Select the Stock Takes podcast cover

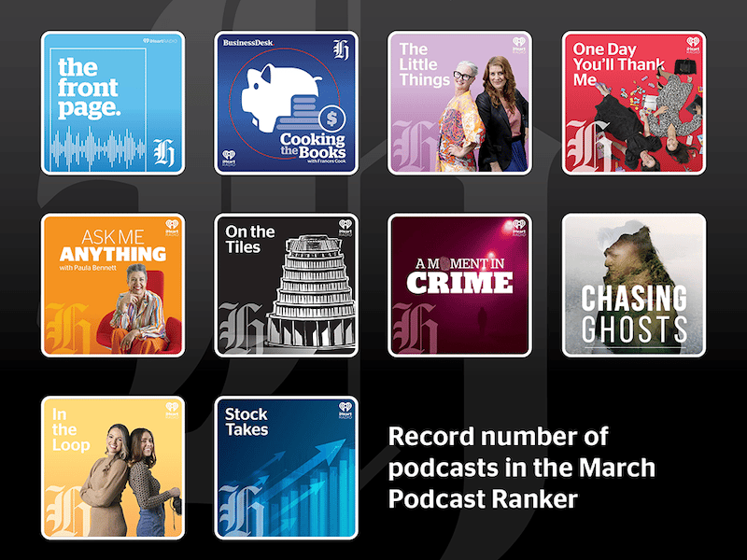[287, 468]
